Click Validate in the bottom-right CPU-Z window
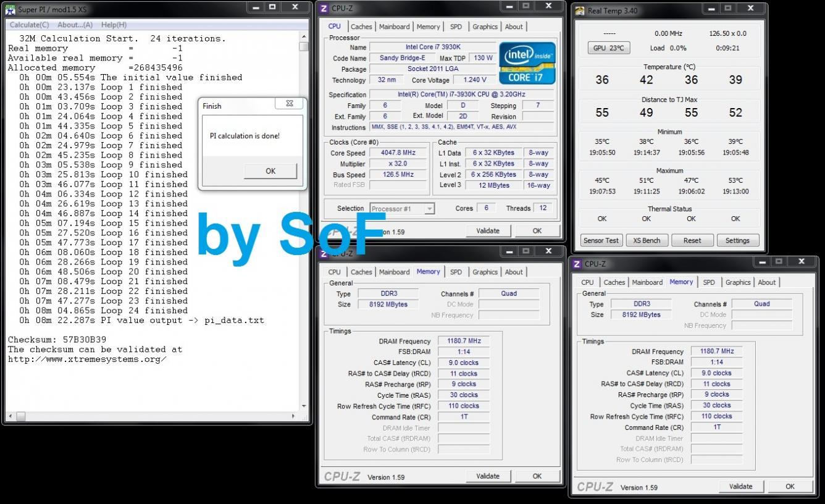 pos(741,486)
